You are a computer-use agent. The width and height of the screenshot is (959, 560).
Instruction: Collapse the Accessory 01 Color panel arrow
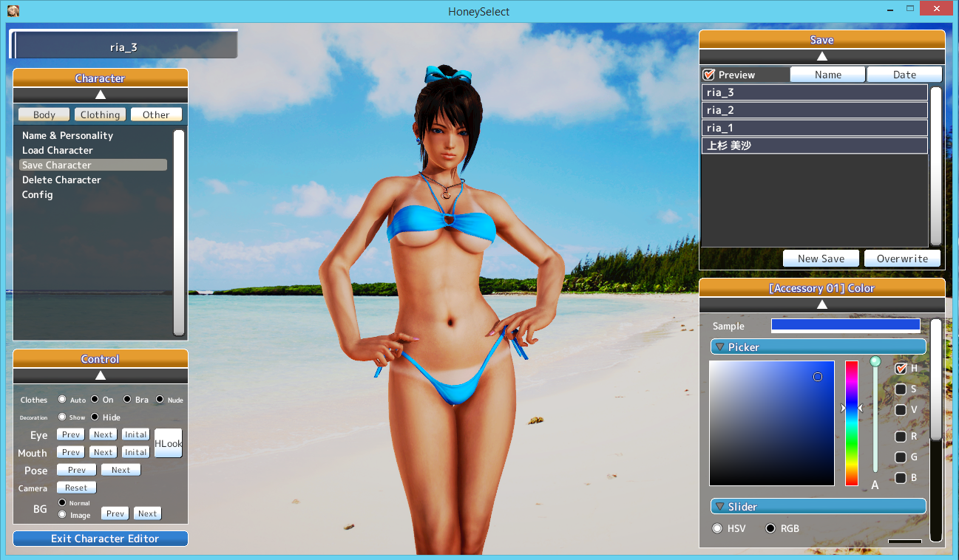pyautogui.click(x=821, y=304)
